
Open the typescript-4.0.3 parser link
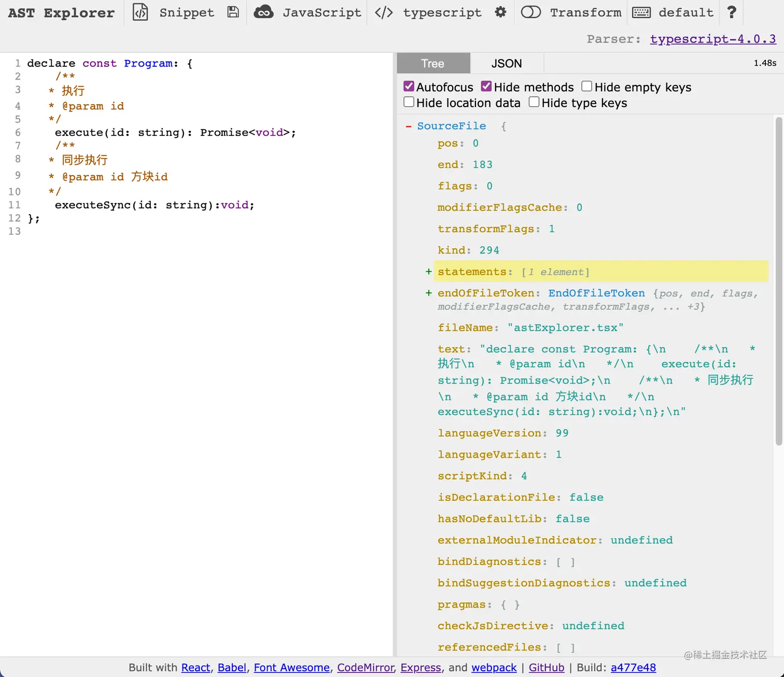pyautogui.click(x=712, y=38)
